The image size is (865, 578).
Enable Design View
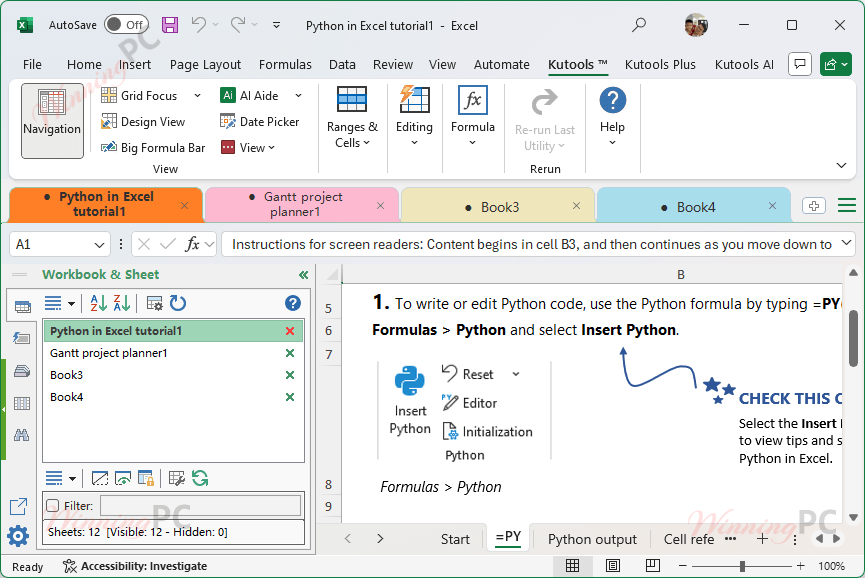click(143, 122)
